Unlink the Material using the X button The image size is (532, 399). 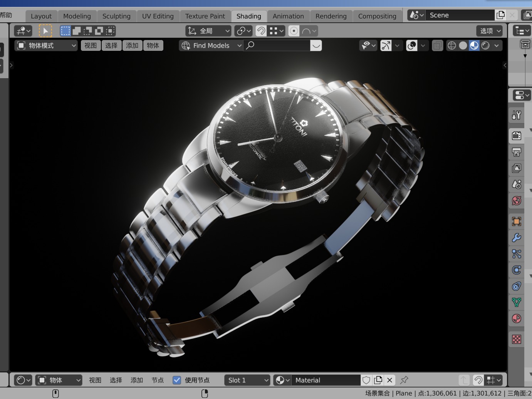pos(389,380)
